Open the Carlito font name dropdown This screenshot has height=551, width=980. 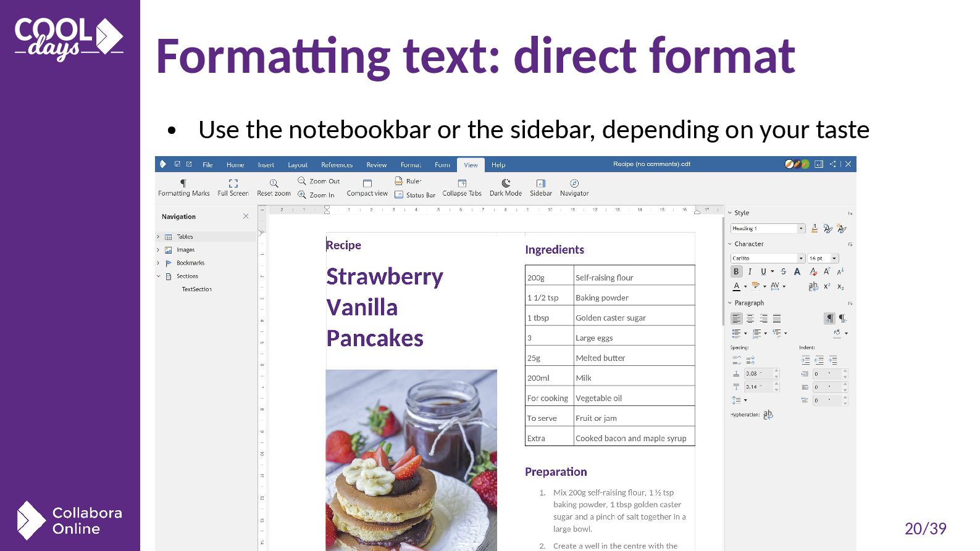801,258
